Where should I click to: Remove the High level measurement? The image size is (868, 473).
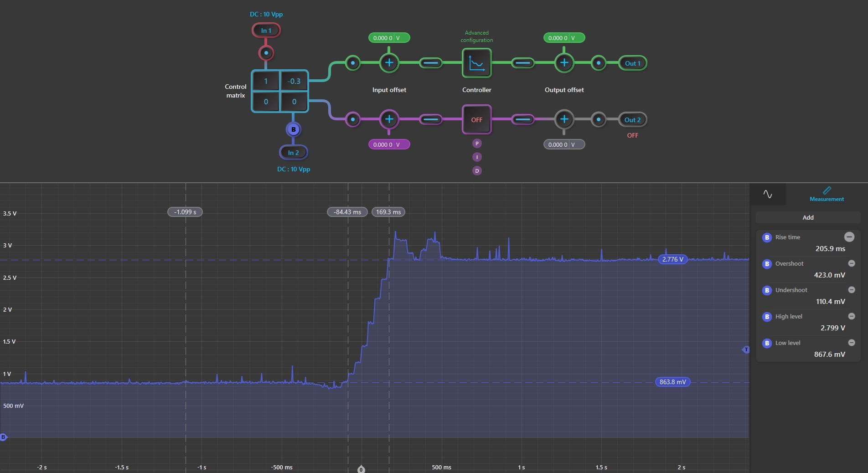coord(851,316)
